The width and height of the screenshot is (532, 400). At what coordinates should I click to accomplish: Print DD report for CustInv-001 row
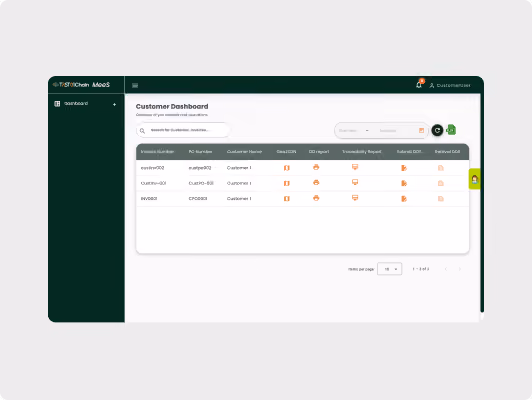click(316, 183)
